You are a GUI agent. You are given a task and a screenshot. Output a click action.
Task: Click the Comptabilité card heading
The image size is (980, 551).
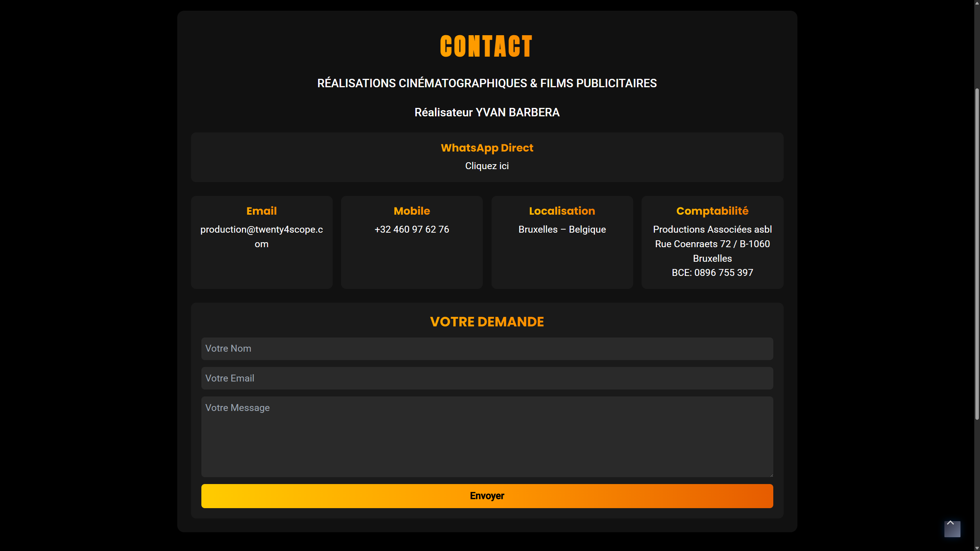point(712,211)
